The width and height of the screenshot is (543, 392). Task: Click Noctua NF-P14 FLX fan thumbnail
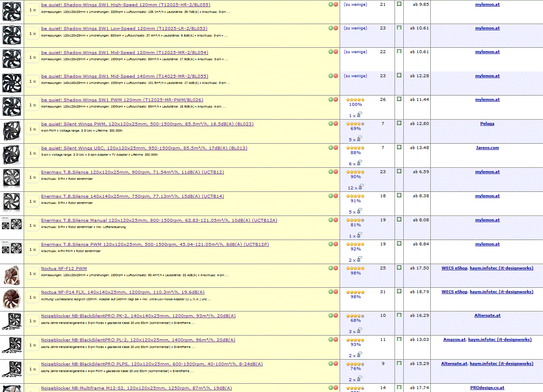(x=12, y=298)
